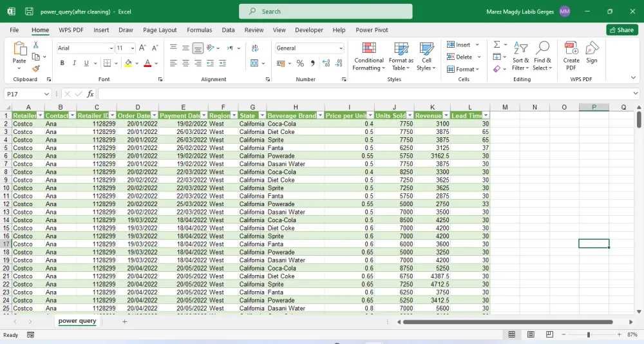Image resolution: width=644 pixels, height=344 pixels.
Task: Align text to the right
Action: 198,63
